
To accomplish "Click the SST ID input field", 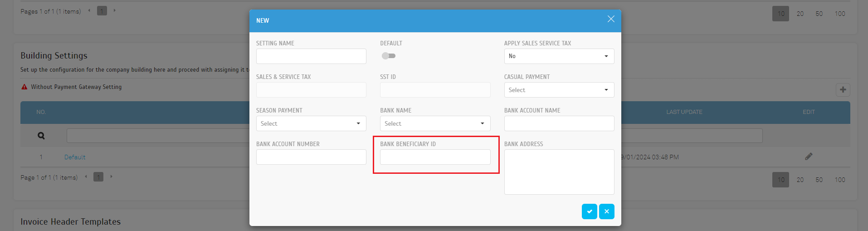I will tap(434, 90).
